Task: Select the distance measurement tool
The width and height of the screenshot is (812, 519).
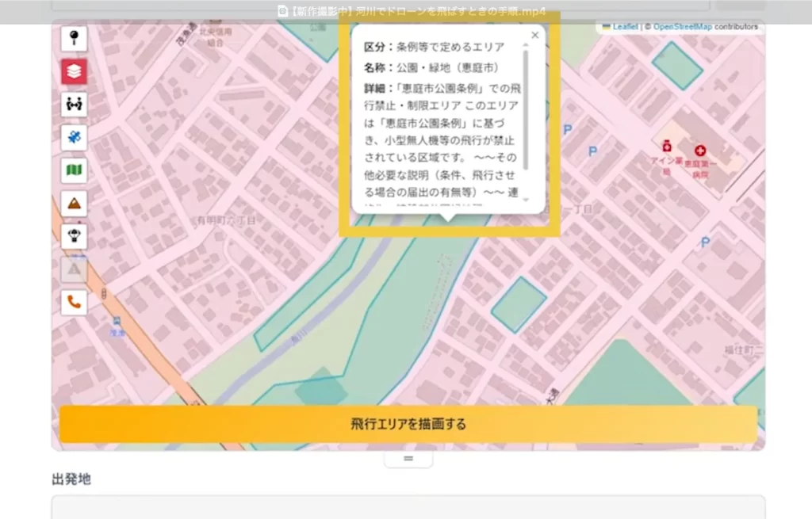Action: (73, 104)
